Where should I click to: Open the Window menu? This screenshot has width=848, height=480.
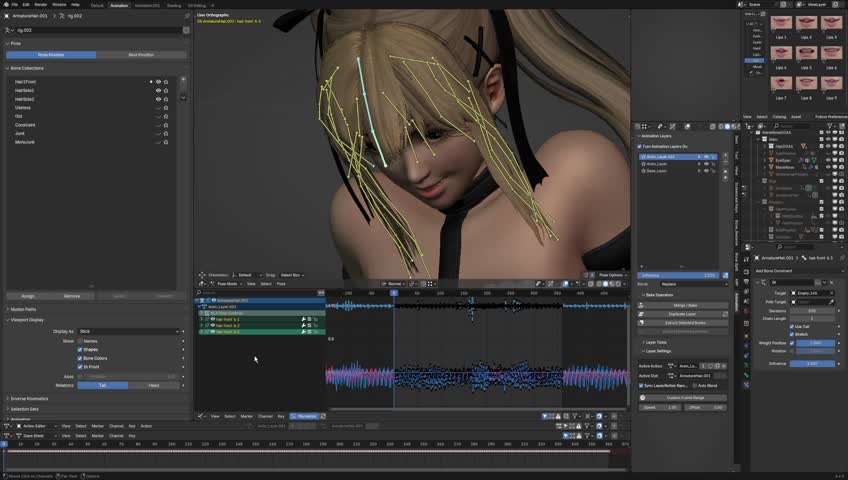(x=59, y=4)
